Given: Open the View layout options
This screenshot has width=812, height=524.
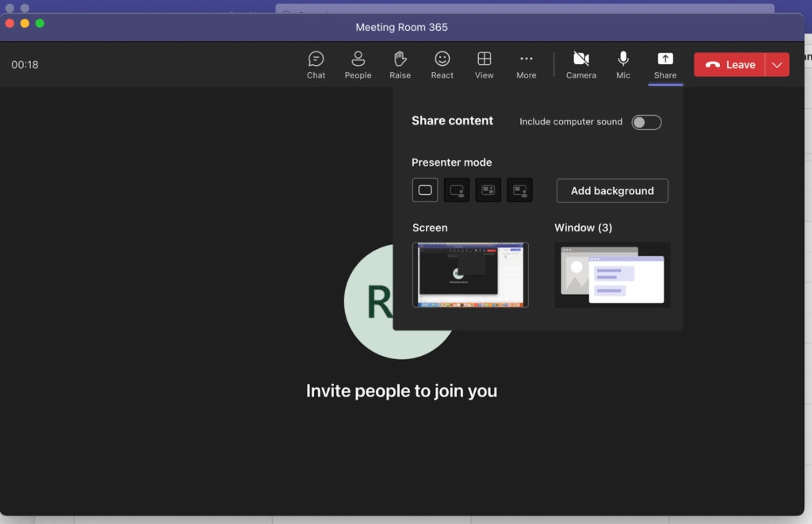Looking at the screenshot, I should [484, 64].
